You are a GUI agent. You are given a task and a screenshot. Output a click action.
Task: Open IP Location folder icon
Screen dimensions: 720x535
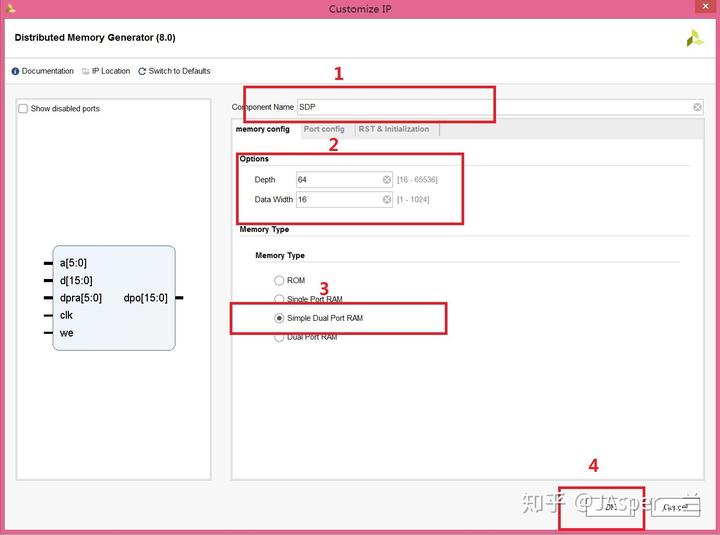[85, 71]
